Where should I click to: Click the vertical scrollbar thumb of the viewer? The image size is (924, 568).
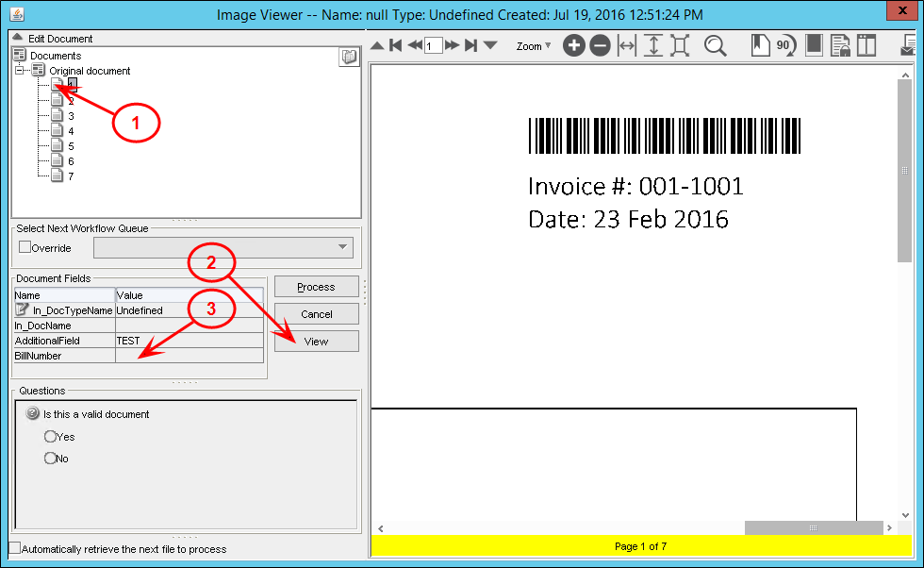(904, 171)
